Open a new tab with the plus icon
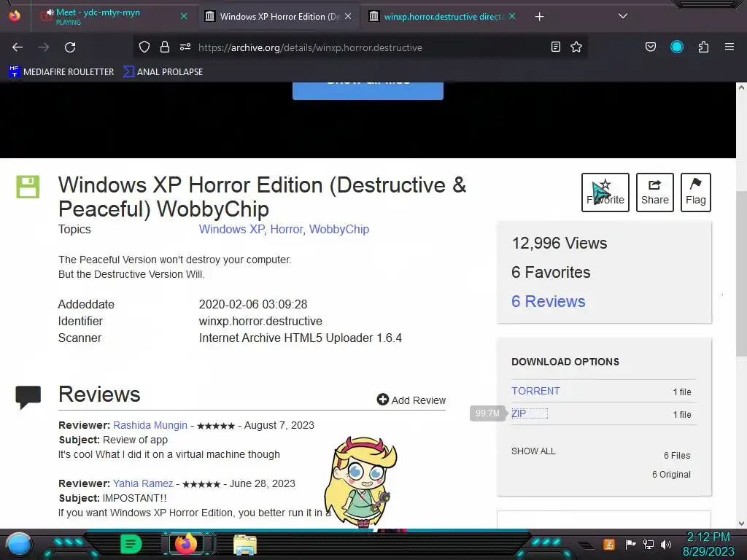 tap(539, 17)
